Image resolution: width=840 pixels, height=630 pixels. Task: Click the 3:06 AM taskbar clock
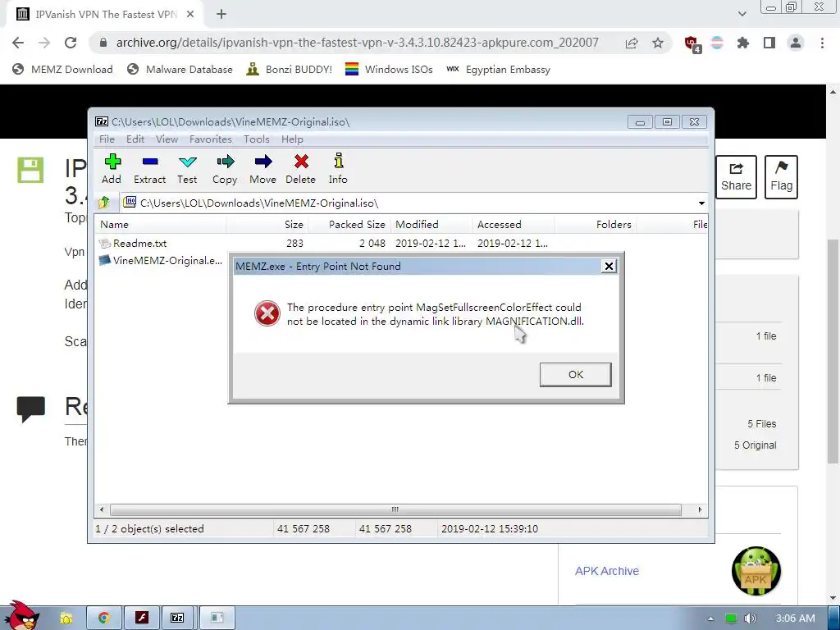click(796, 619)
